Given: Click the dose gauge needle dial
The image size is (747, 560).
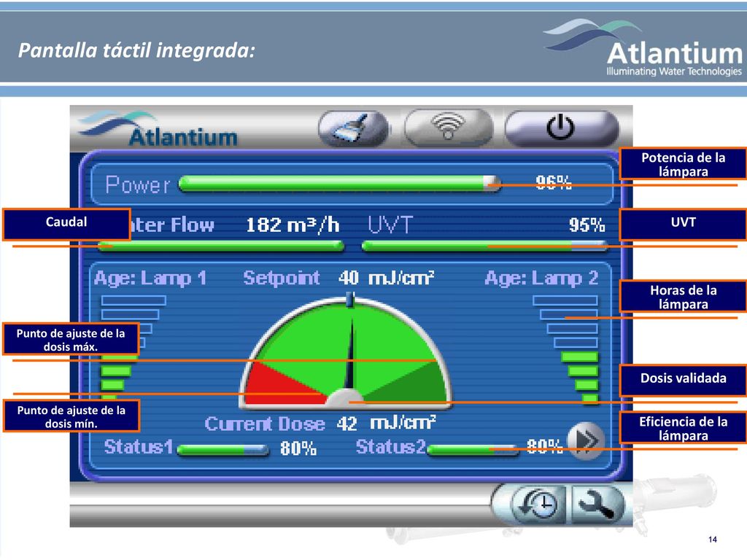Looking at the screenshot, I should pos(346,352).
